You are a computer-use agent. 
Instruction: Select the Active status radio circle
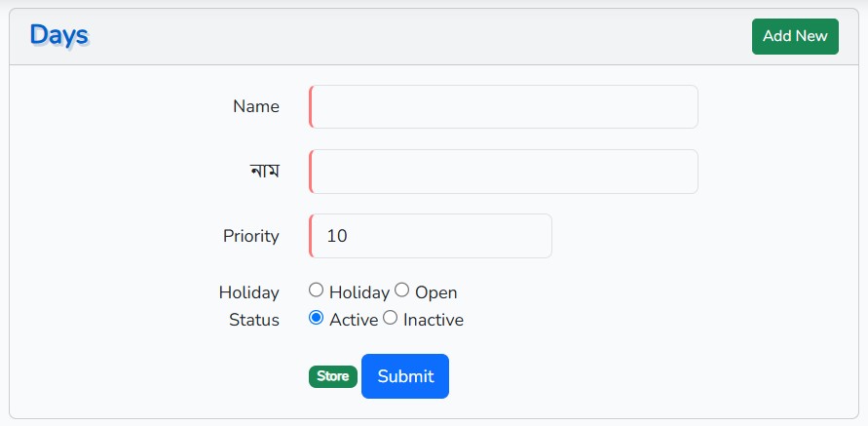coord(316,318)
